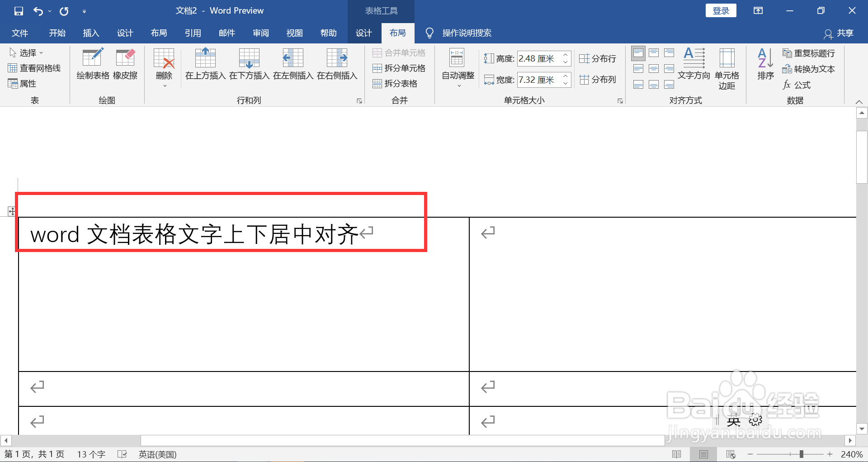868x462 pixels.
Task: Click 拆分单元格 to split cells
Action: tap(400, 68)
